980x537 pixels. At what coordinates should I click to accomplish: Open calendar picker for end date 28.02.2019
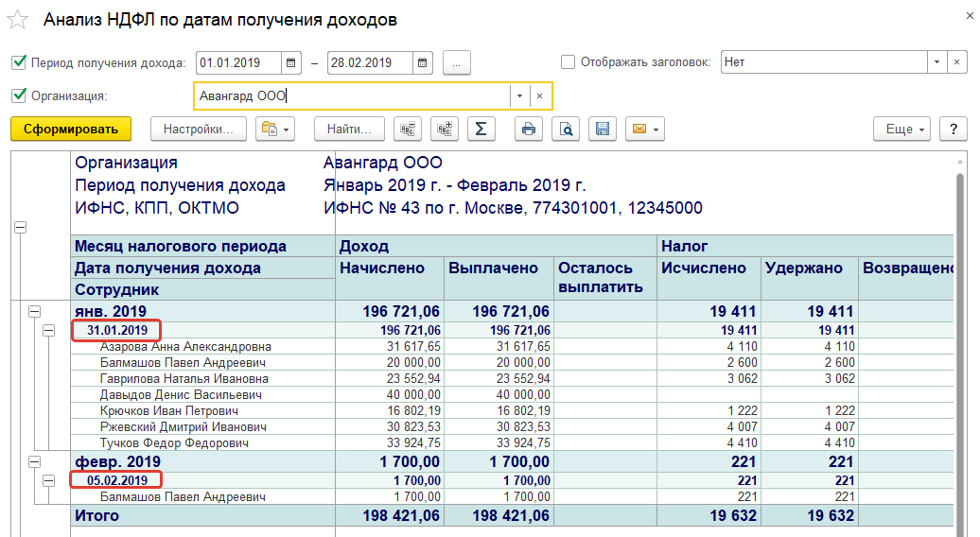(x=423, y=63)
